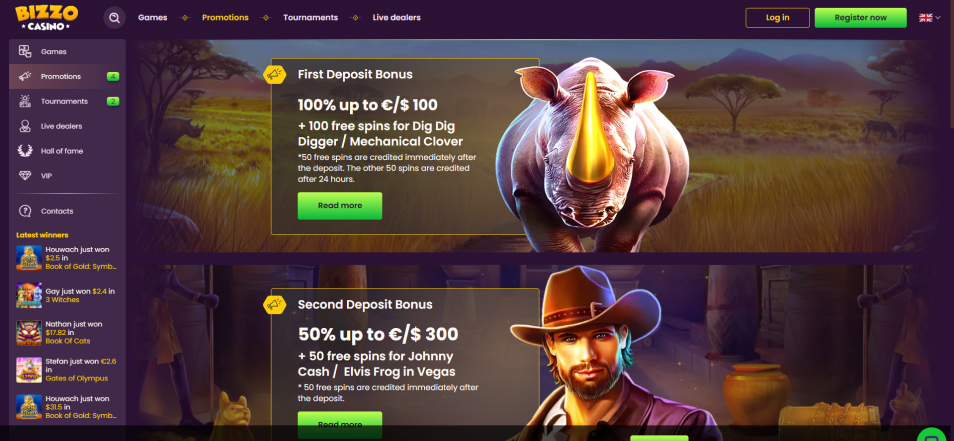Open Hall of fame laurel icon
Viewport: 954px width, 441px height.
pos(25,151)
